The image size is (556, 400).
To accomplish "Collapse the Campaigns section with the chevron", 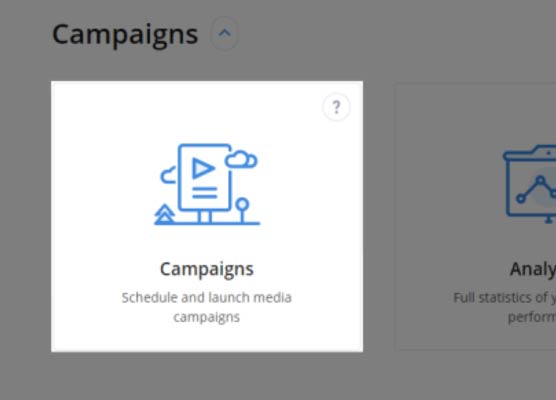I will tap(224, 34).
